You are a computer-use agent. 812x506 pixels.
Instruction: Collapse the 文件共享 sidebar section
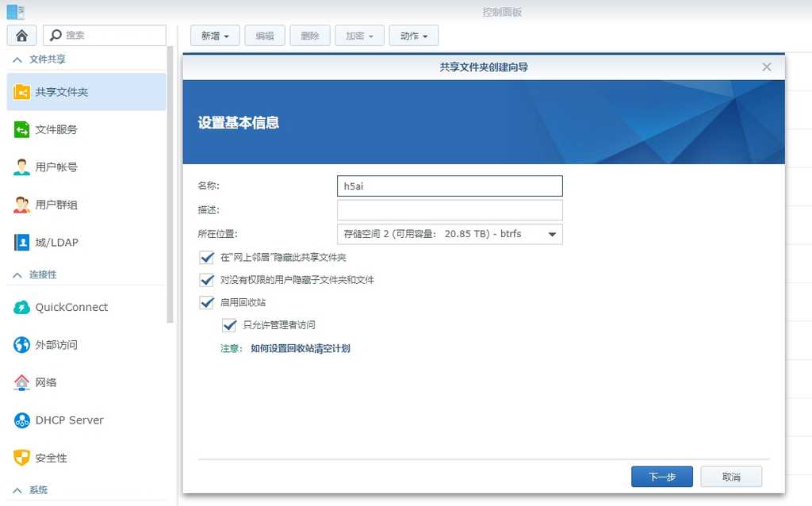tap(38, 59)
